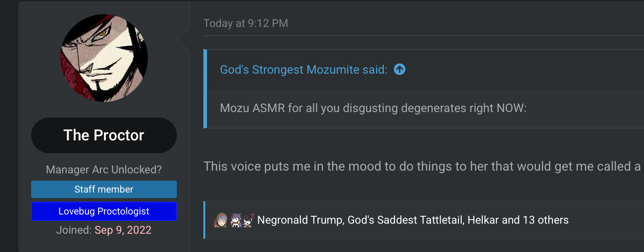
Task: Open God's Strongest Mozumite quoted post link
Action: pos(304,70)
